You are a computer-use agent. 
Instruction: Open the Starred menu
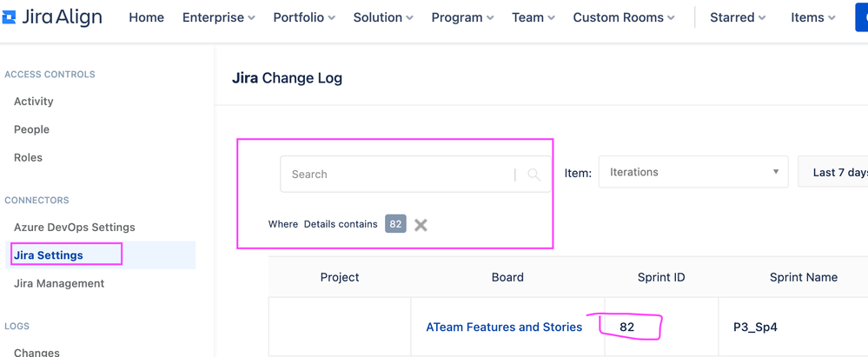(x=738, y=17)
